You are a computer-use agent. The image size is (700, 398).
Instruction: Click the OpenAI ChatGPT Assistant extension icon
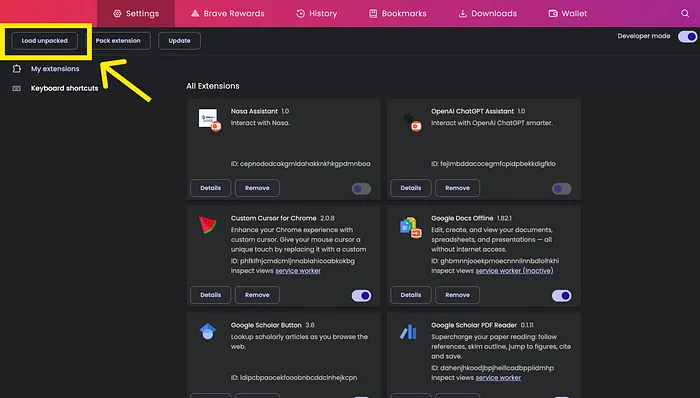point(411,121)
